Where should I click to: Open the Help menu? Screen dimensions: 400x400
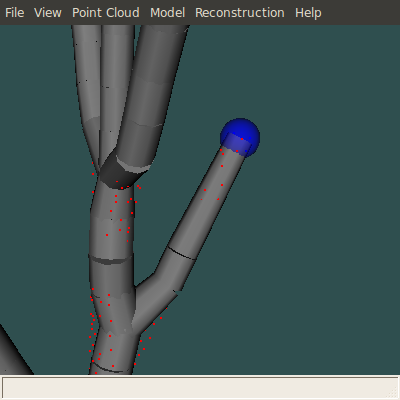coord(308,13)
